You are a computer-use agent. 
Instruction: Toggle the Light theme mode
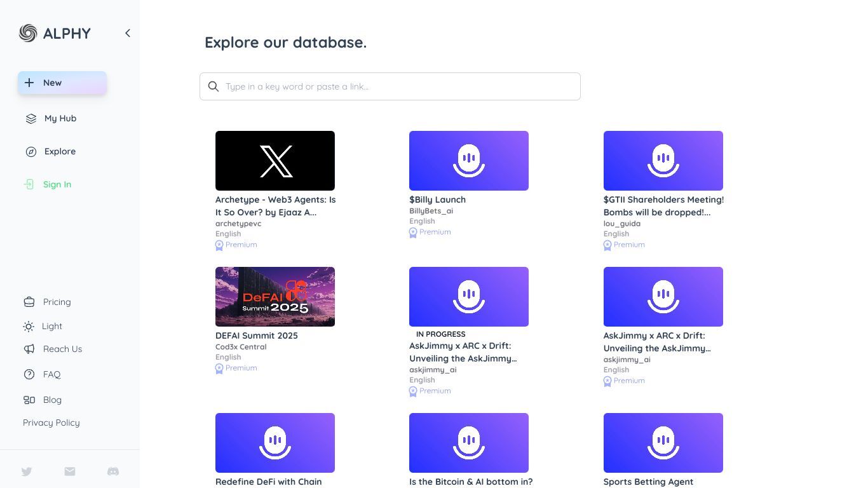(x=52, y=326)
